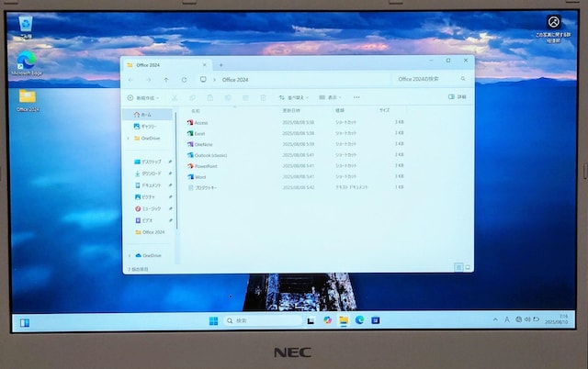Click the Copy toolbar icon
This screenshot has height=369, width=588.
click(192, 98)
